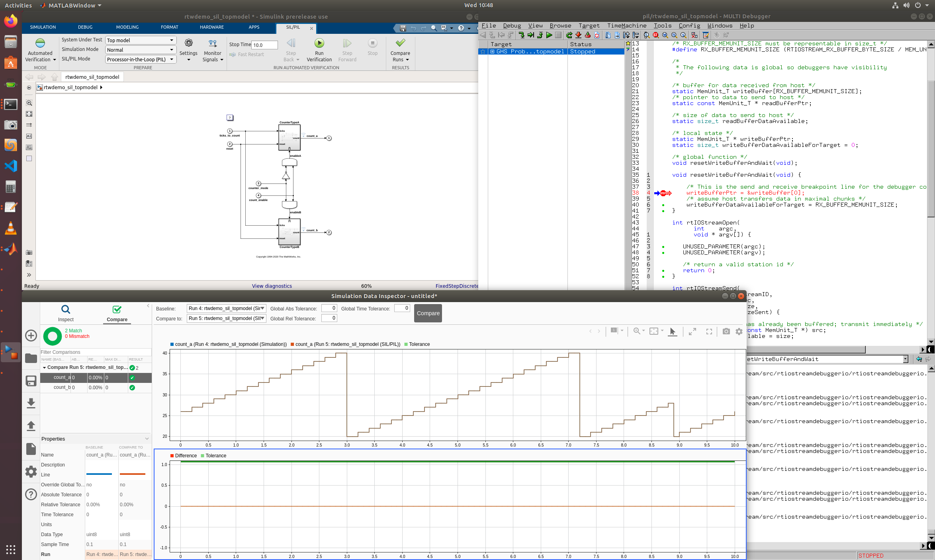Viewport: 935px width, 560px height.
Task: Open Compare to Run 5 dropdown
Action: (x=226, y=318)
